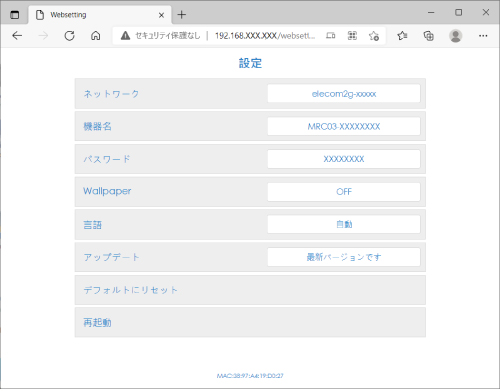The width and height of the screenshot is (500, 391).
Task: Click the 機器名 label
Action: tap(97, 126)
